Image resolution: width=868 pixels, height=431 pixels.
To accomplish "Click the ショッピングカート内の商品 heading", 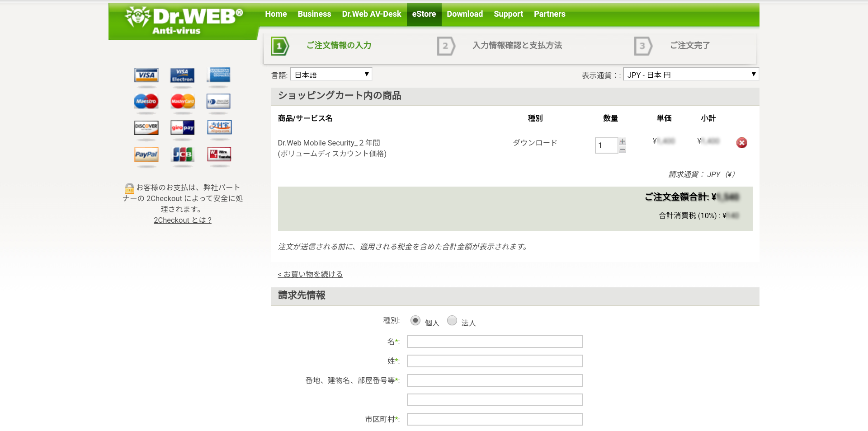I will pyautogui.click(x=340, y=95).
